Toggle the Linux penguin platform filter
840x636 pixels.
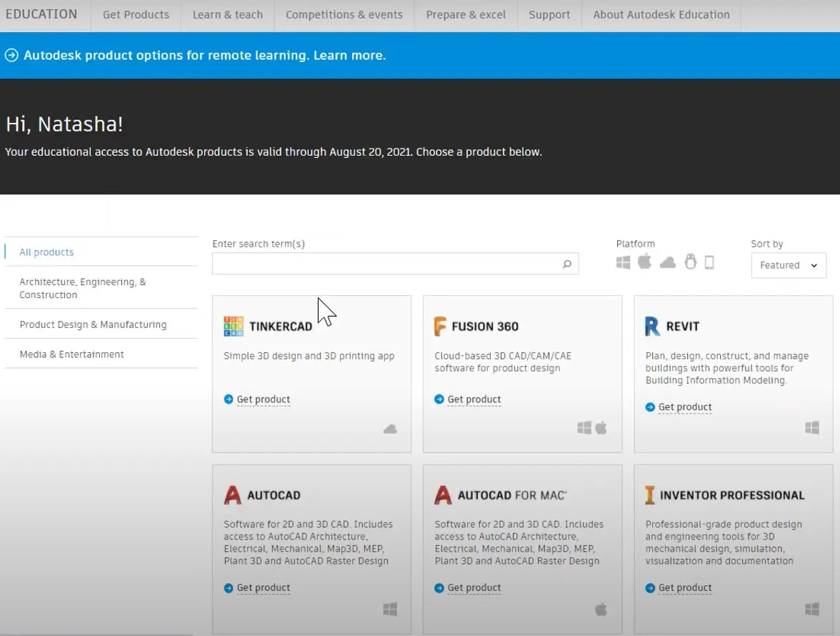[x=690, y=262]
